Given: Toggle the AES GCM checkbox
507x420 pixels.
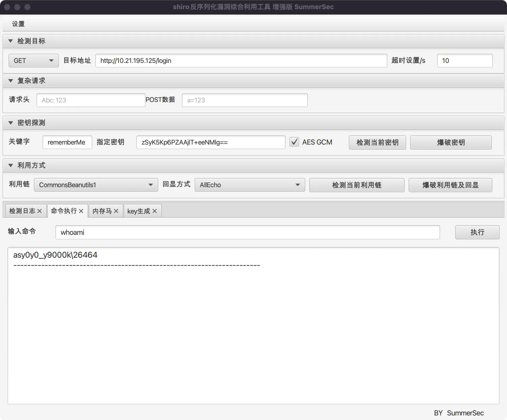Looking at the screenshot, I should tap(294, 142).
